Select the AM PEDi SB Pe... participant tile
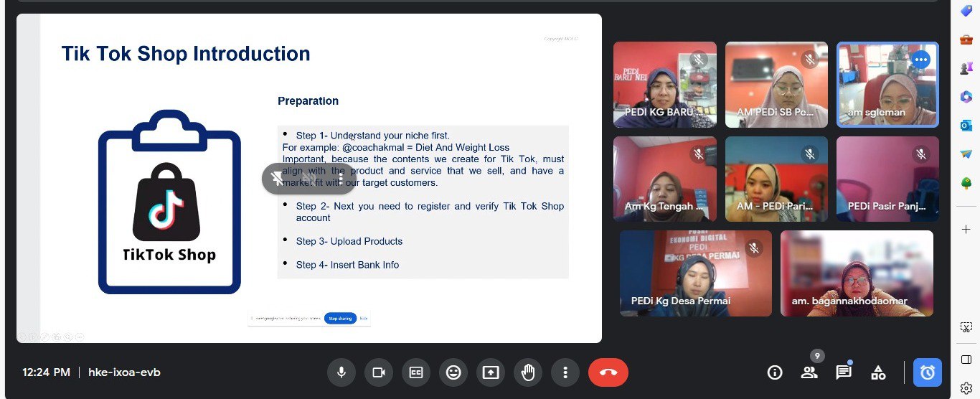 776,85
